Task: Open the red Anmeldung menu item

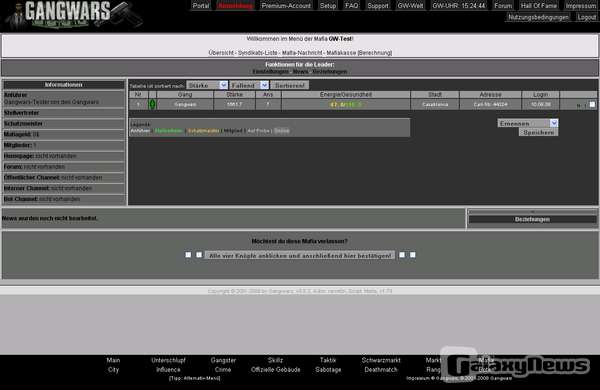Action: tap(235, 5)
